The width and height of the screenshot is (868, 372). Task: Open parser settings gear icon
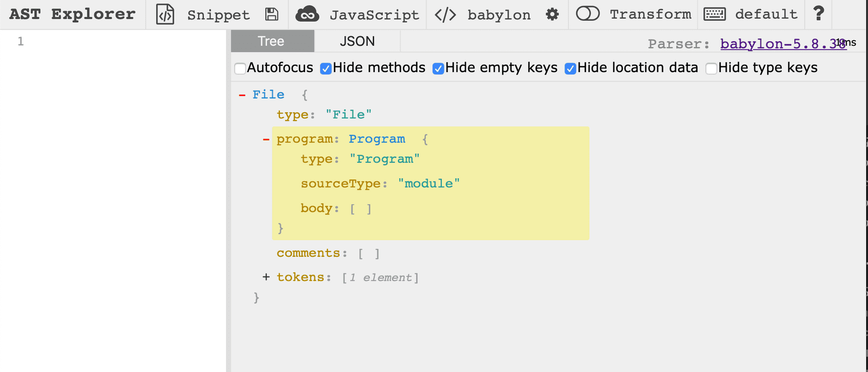pos(552,14)
